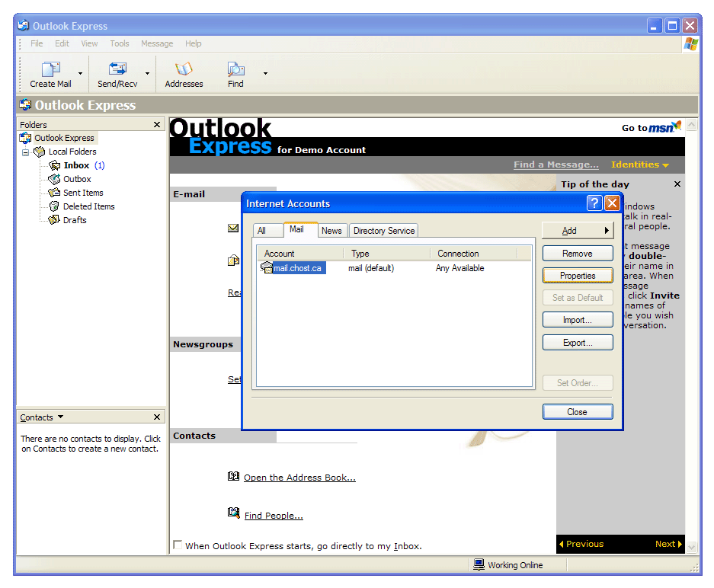Click the Create Mail toolbar icon
This screenshot has width=714, height=588.
pyautogui.click(x=50, y=69)
